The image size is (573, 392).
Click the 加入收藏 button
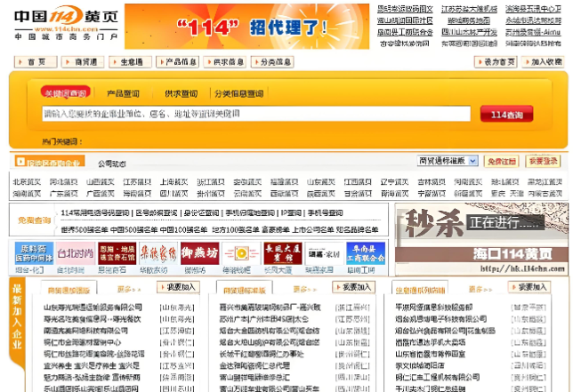(x=543, y=62)
